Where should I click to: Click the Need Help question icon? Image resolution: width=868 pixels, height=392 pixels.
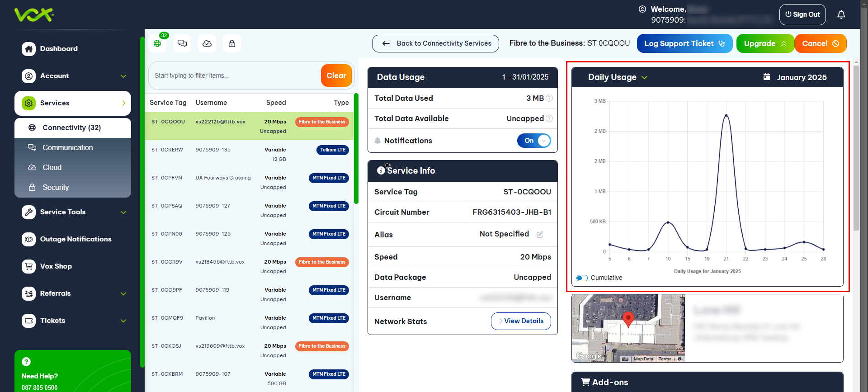click(26, 362)
